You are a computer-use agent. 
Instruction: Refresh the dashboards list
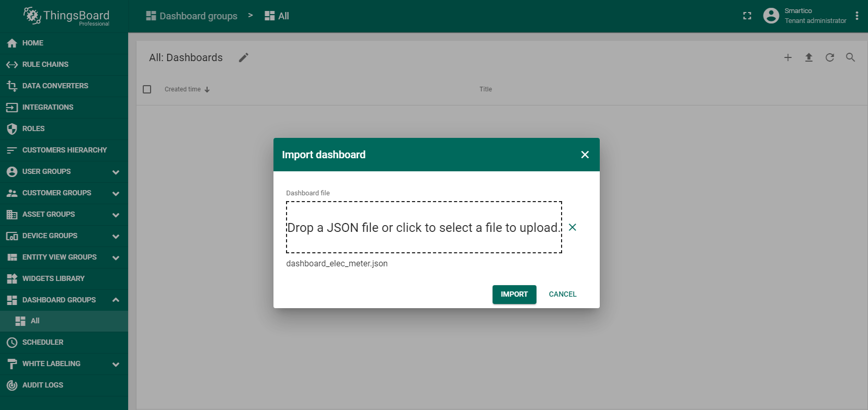click(x=829, y=57)
